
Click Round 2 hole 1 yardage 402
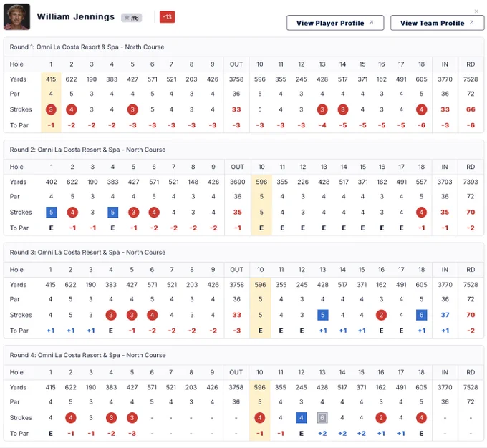point(52,182)
